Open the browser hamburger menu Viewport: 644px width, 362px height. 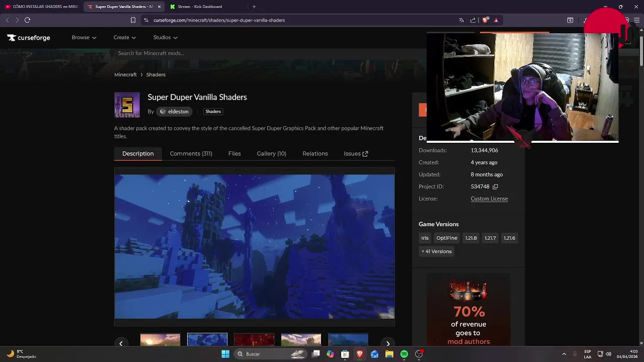(x=636, y=20)
